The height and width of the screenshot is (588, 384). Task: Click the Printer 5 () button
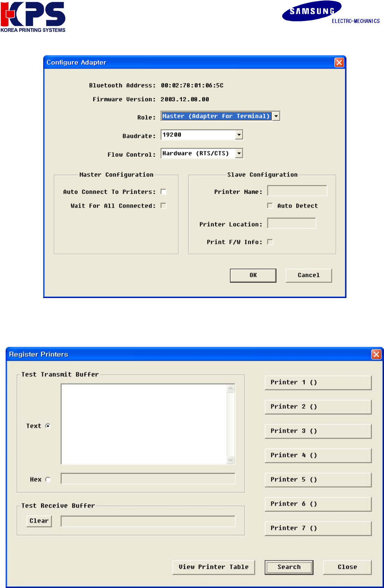[x=318, y=479]
